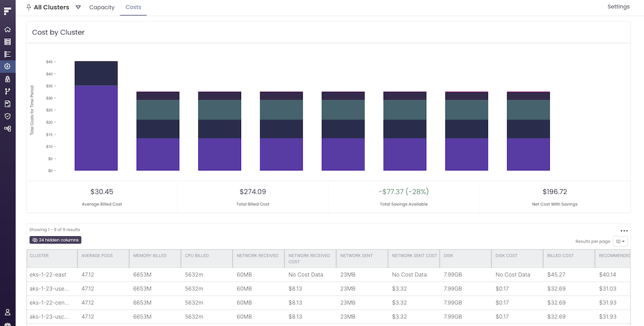Open the padlock icon in sidebar

7,79
